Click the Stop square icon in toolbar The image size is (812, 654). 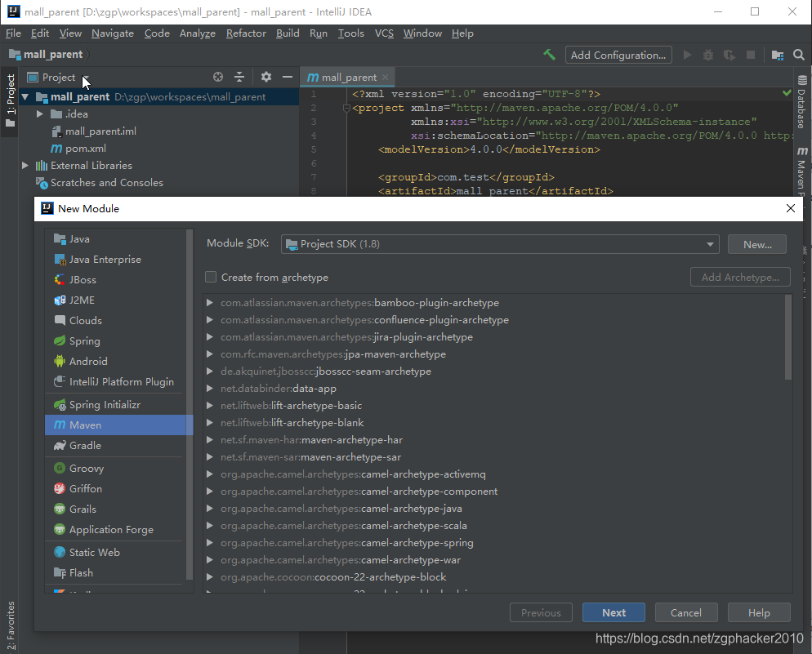pos(751,55)
